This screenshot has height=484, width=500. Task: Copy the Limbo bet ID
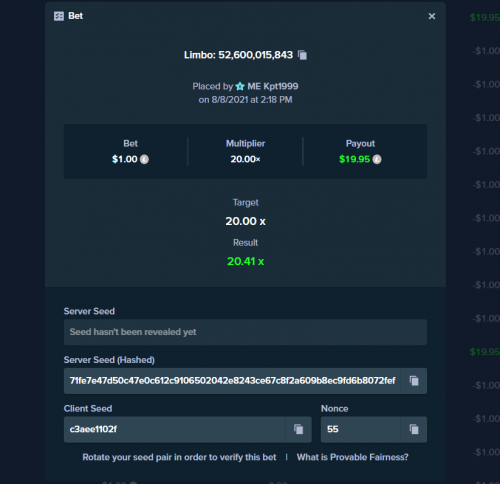pos(302,55)
